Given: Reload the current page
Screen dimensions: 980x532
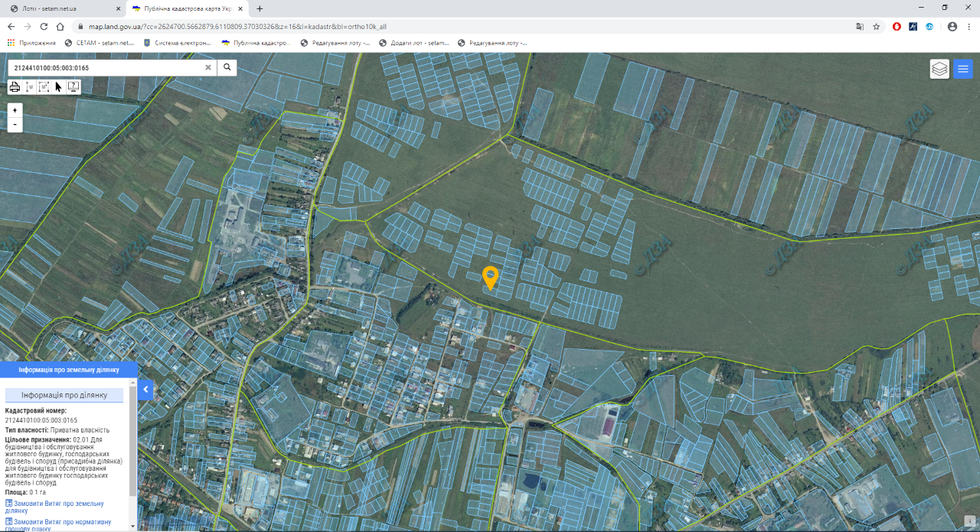Looking at the screenshot, I should coord(44,26).
